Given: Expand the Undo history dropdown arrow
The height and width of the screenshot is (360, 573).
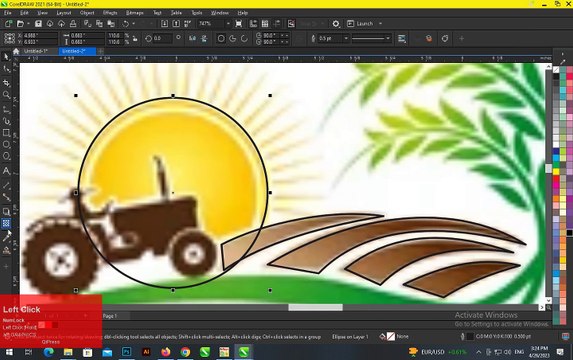Looking at the screenshot, I should tap(133, 24).
